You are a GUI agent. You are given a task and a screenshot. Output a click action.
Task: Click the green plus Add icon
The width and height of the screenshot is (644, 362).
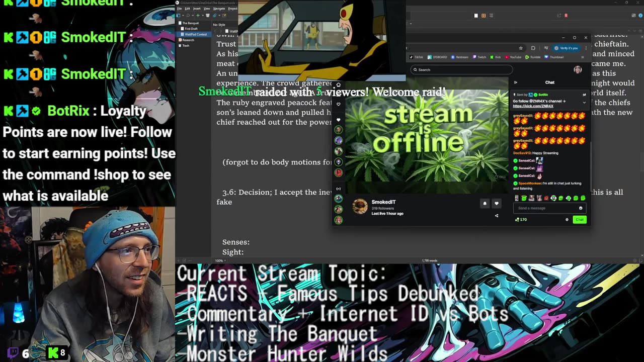tap(198, 15)
